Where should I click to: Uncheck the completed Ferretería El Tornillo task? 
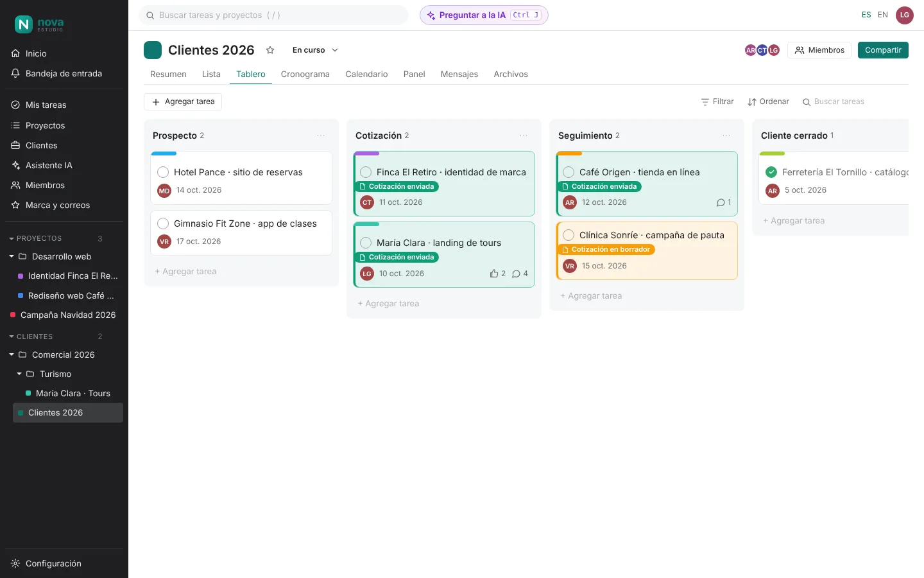(x=771, y=172)
